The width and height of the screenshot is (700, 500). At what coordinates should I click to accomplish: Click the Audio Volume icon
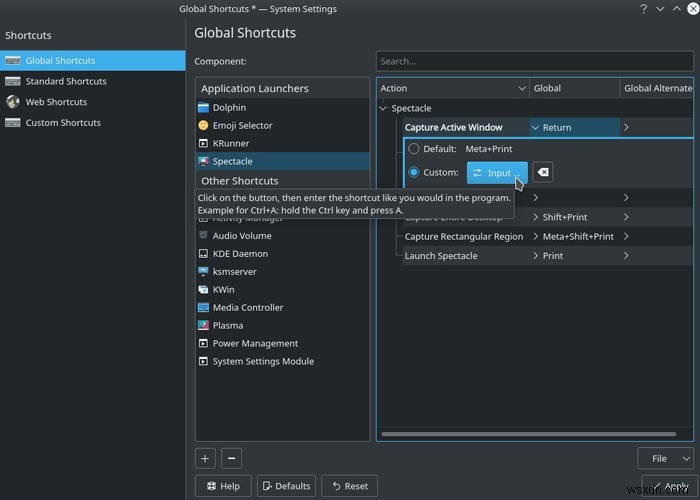pos(203,235)
